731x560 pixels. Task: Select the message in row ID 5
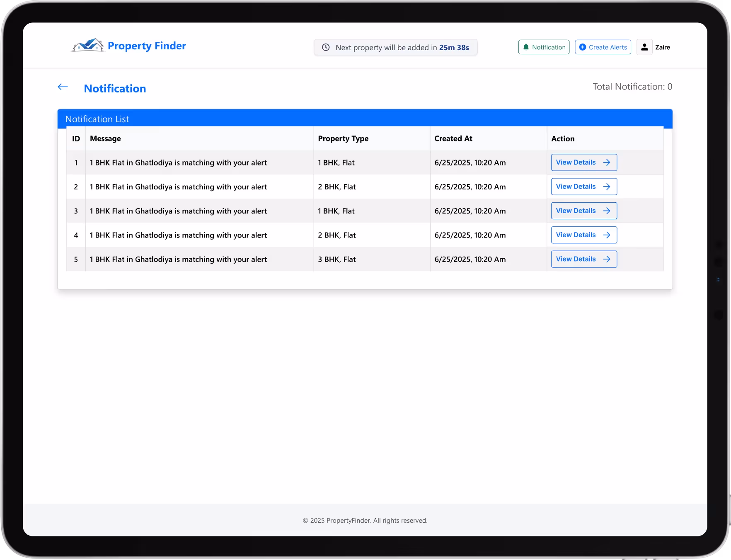tap(178, 259)
